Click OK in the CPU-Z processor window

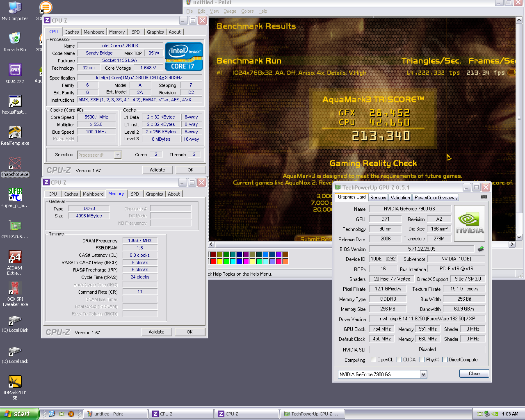coord(190,170)
